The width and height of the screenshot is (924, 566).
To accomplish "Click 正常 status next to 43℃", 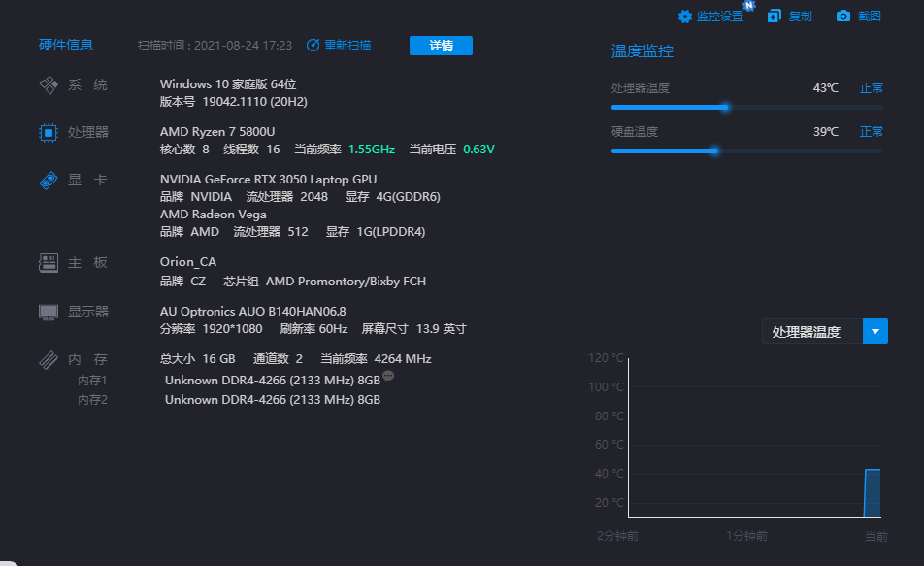I will coord(871,87).
